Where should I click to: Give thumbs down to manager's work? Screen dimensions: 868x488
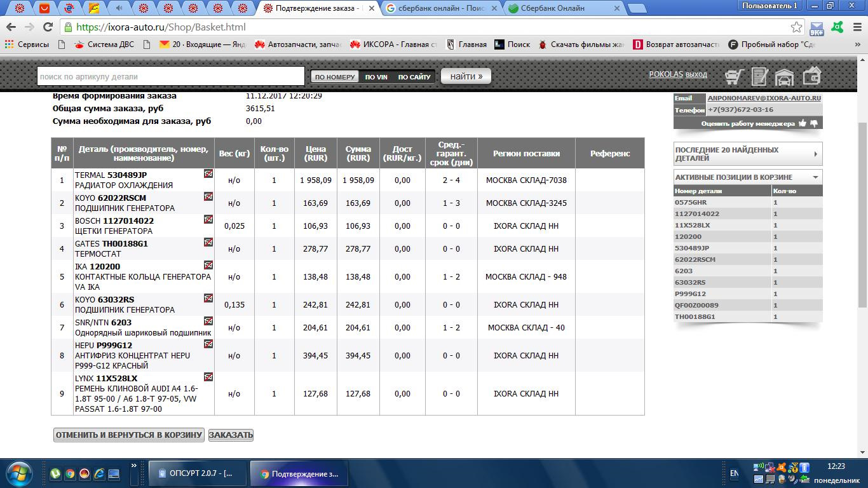click(x=813, y=123)
